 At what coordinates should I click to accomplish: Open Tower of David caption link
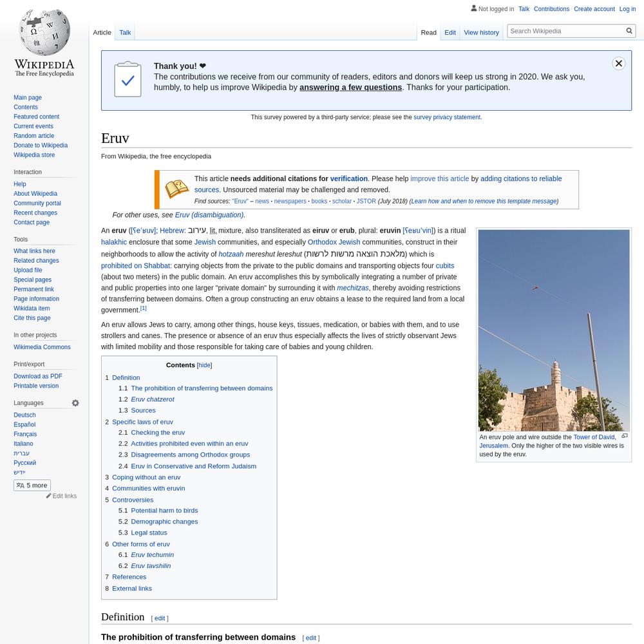pyautogui.click(x=594, y=437)
